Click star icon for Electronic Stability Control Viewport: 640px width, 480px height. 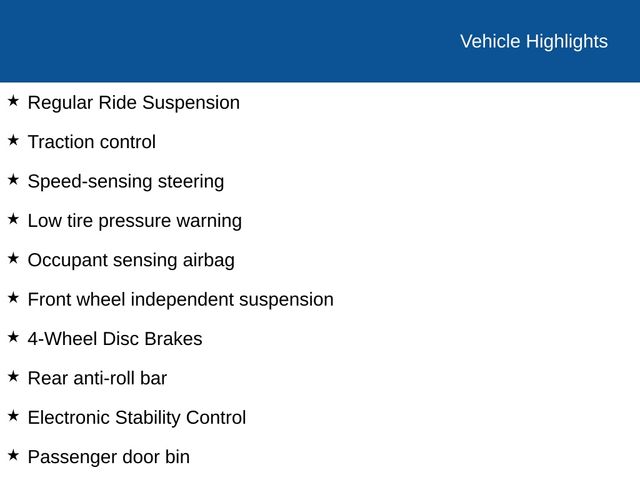point(13,416)
